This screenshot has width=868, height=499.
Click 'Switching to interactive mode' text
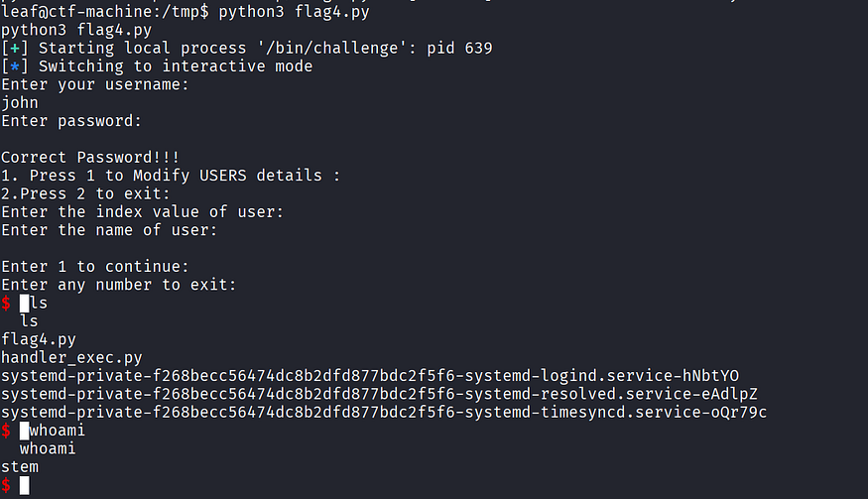click(x=176, y=66)
